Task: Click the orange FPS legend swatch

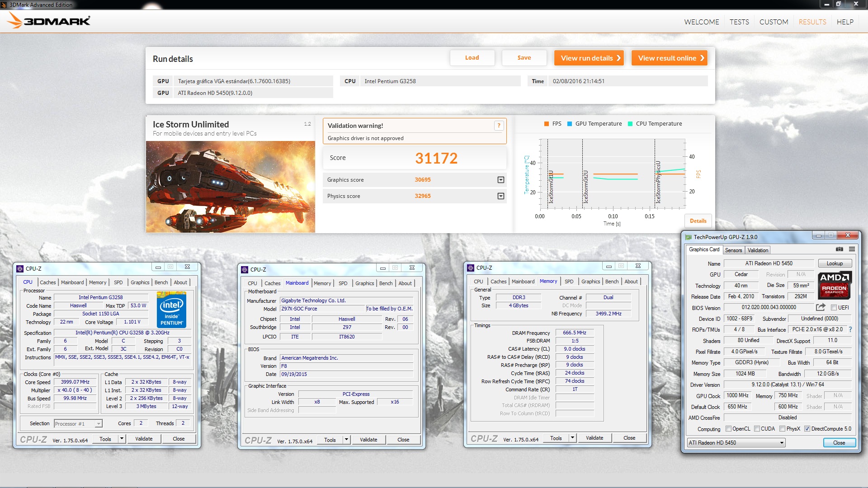Action: click(547, 124)
